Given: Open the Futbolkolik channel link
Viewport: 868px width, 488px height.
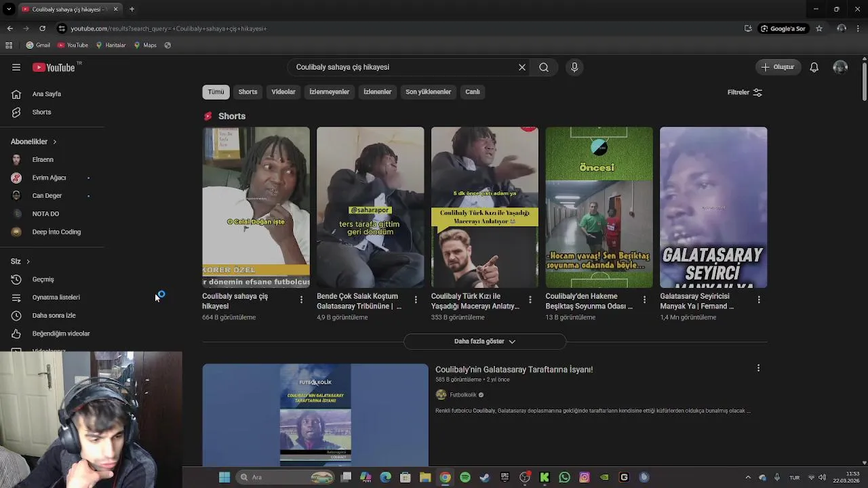Looking at the screenshot, I should [463, 395].
